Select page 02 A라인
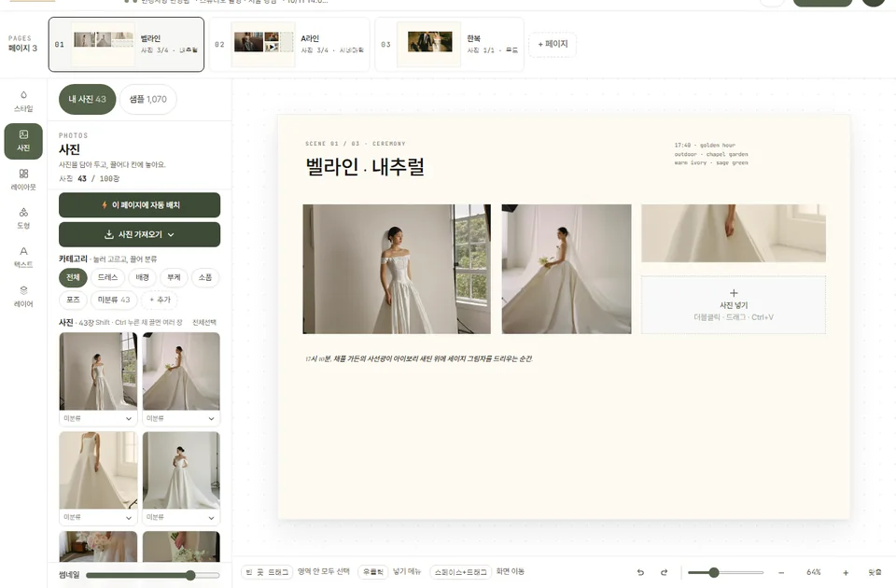The image size is (896, 588). (289, 44)
